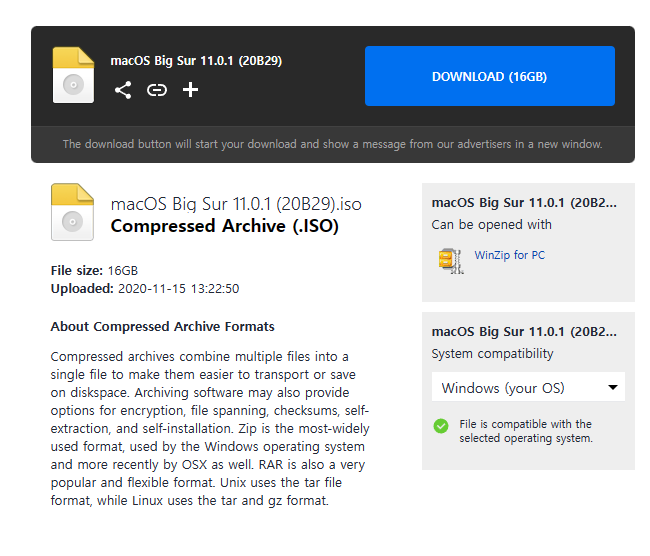Click the advertisers notice below the download button

pos(332,144)
